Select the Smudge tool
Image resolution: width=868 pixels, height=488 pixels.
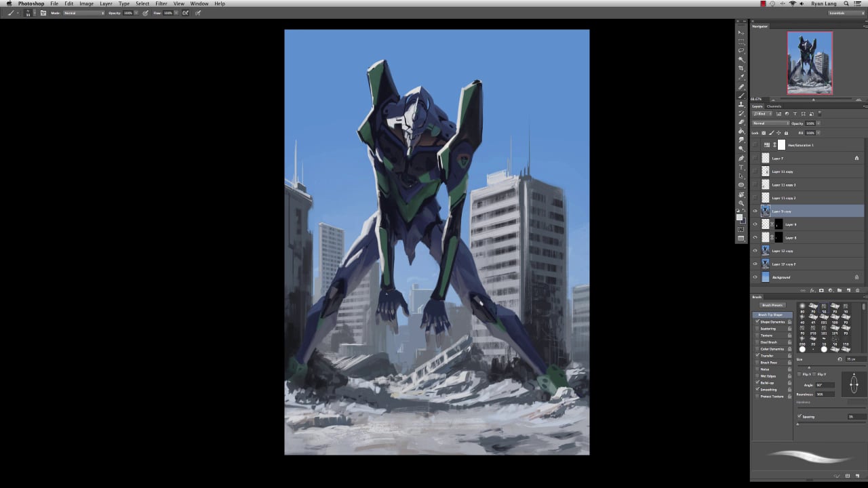point(741,140)
